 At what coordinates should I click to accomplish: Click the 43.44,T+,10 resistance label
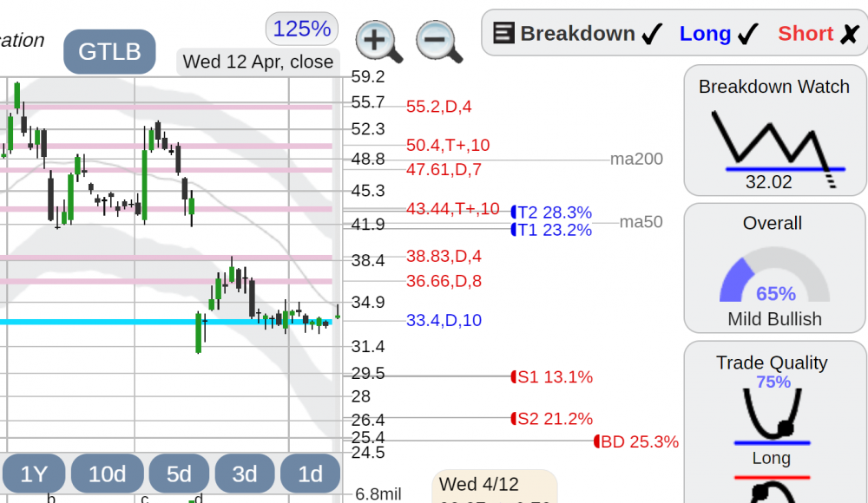click(453, 209)
